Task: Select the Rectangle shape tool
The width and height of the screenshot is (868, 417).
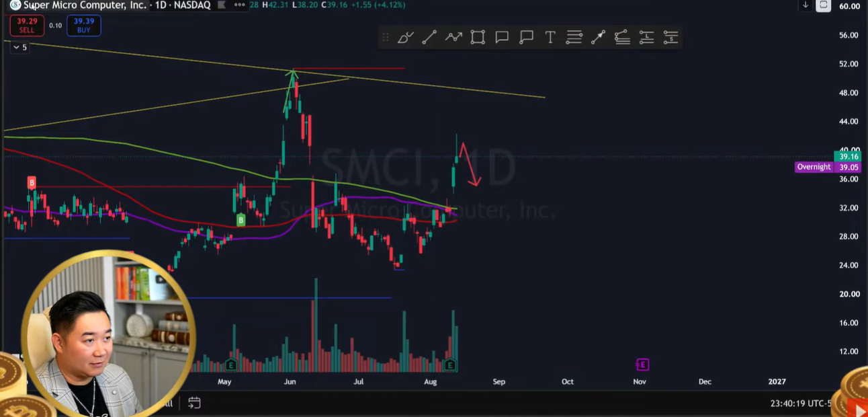Action: [478, 38]
